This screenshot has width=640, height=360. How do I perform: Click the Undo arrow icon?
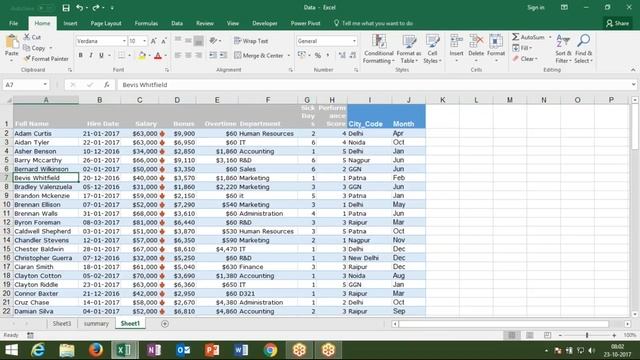[80, 8]
